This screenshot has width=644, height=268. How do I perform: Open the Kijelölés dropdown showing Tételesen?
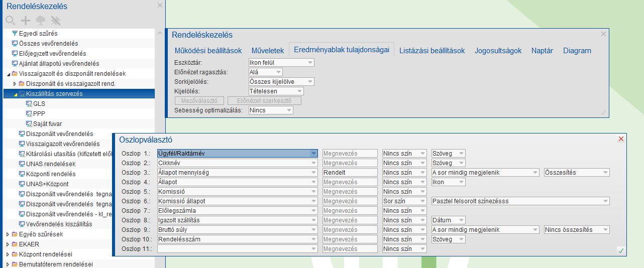pyautogui.click(x=276, y=91)
